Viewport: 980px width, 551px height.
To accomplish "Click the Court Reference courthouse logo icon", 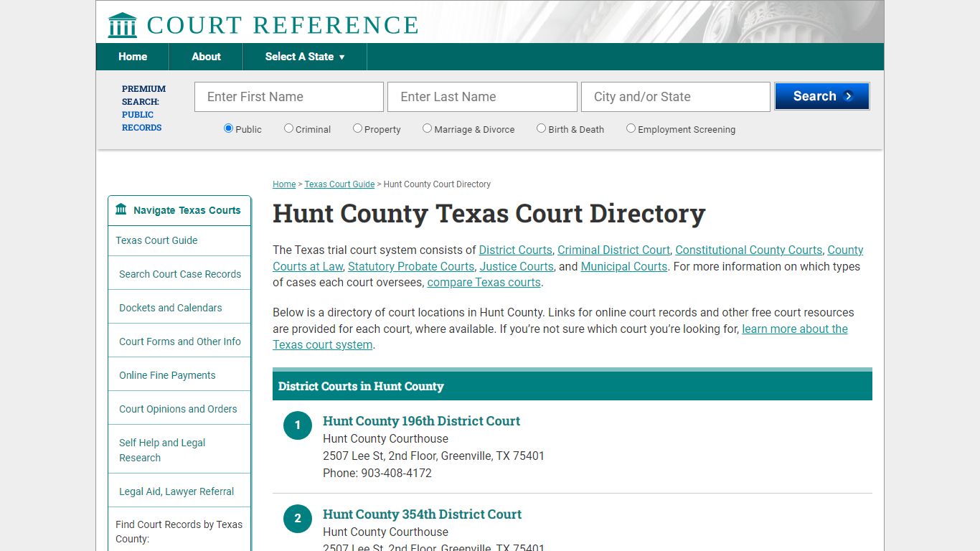I will 122,25.
